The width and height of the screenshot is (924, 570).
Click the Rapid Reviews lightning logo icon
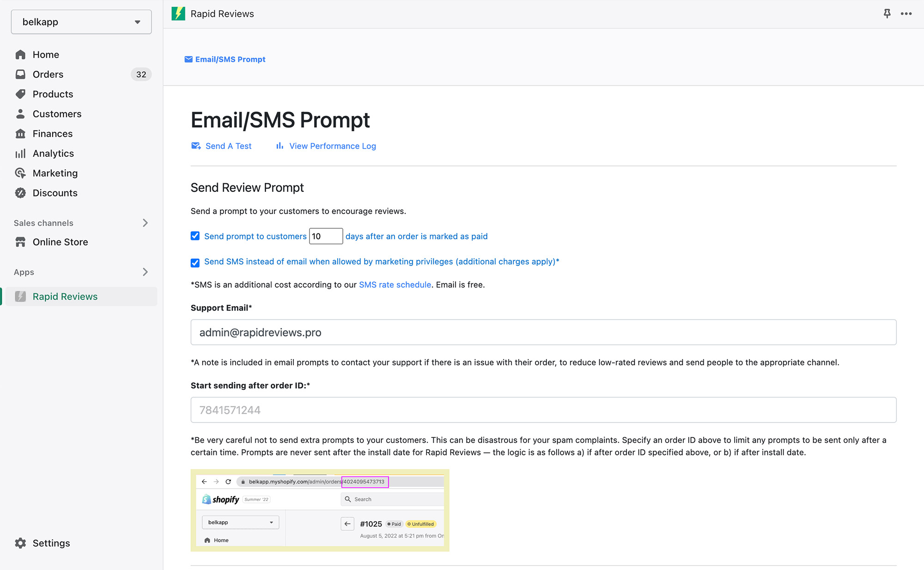click(x=178, y=13)
